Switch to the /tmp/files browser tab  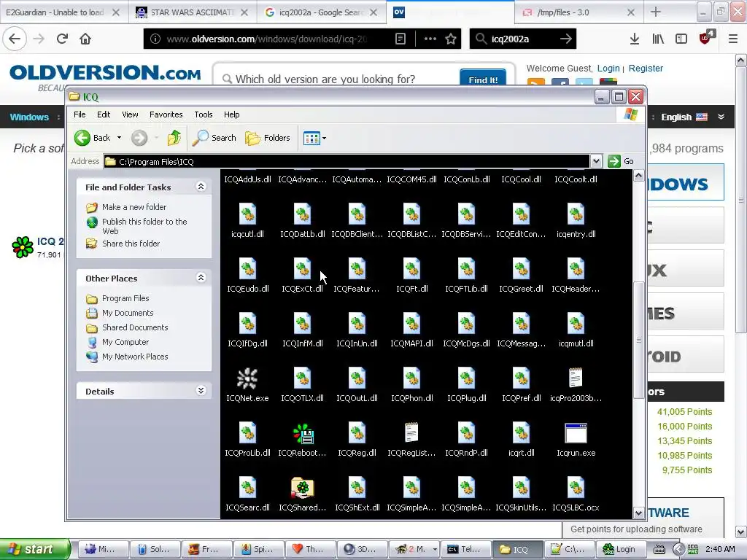pyautogui.click(x=578, y=12)
